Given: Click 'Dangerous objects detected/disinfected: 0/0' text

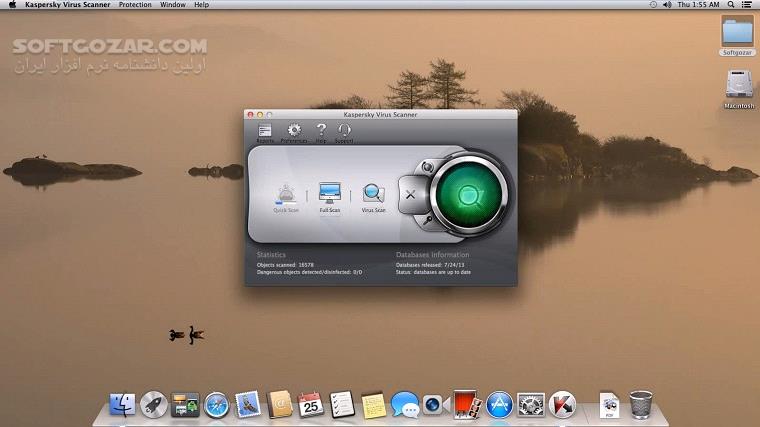Looking at the screenshot, I should click(309, 272).
